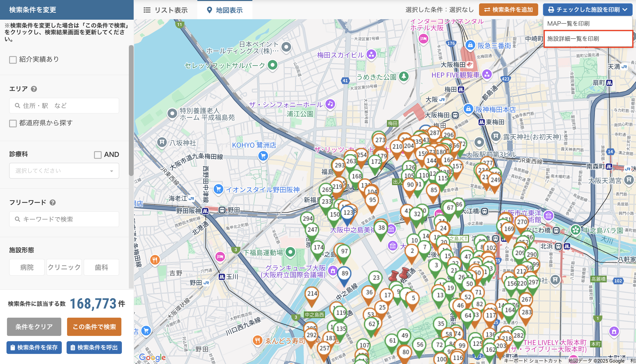Click the search panel vertical scrollbar
Screen dimensions: 636x364
(131, 110)
